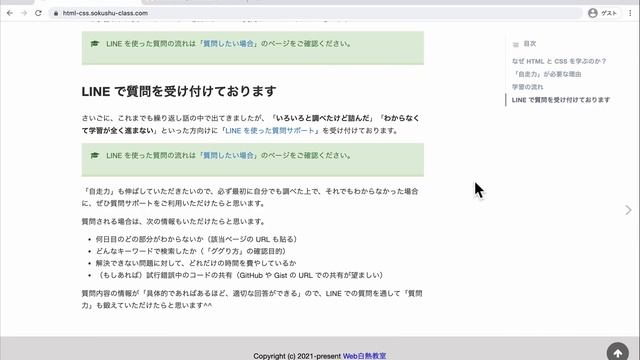
Task: Click the table of contents list icon
Action: 516,44
